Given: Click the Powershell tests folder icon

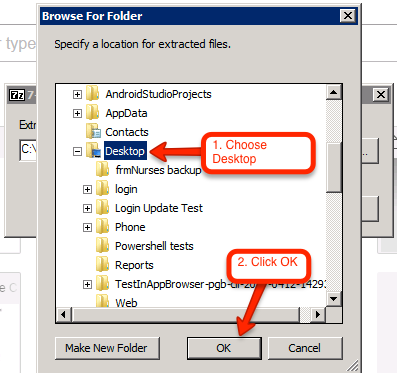Looking at the screenshot, I should [x=102, y=246].
